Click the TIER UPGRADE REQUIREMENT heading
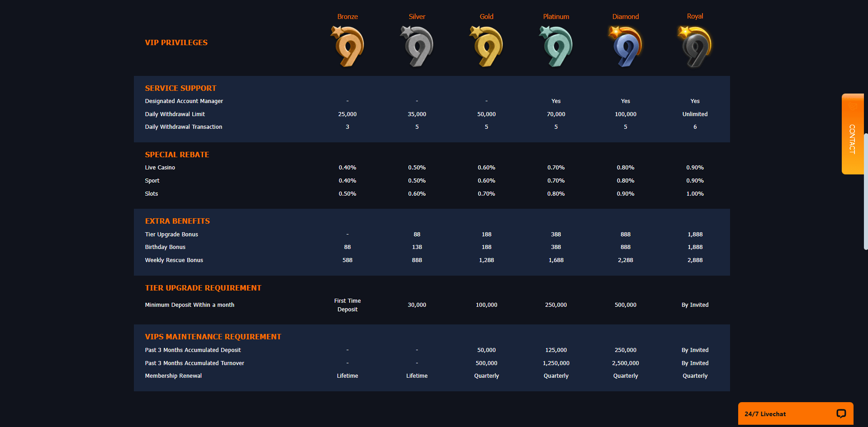This screenshot has height=427, width=868. click(203, 288)
